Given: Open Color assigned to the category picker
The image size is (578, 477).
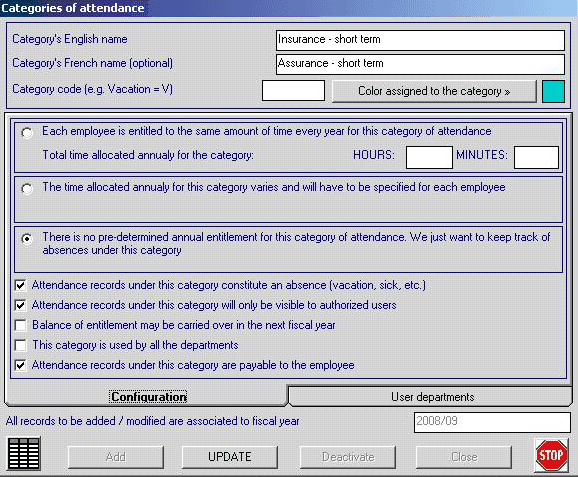Looking at the screenshot, I should (x=434, y=91).
